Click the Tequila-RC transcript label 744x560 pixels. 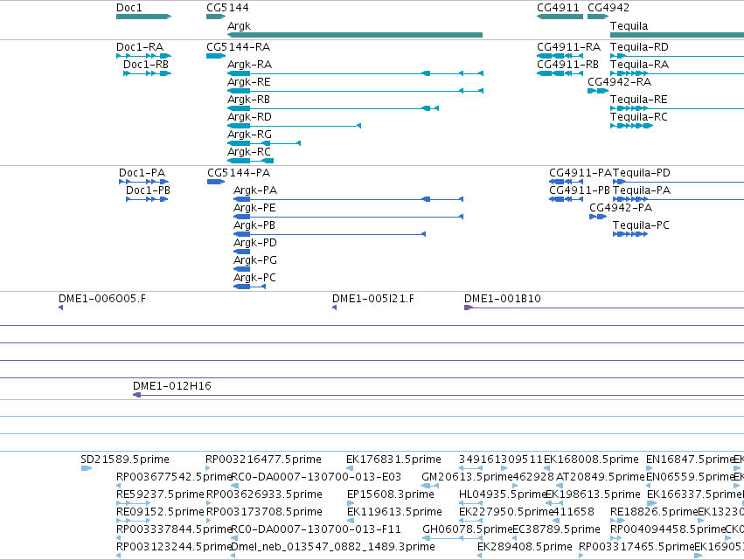click(639, 117)
